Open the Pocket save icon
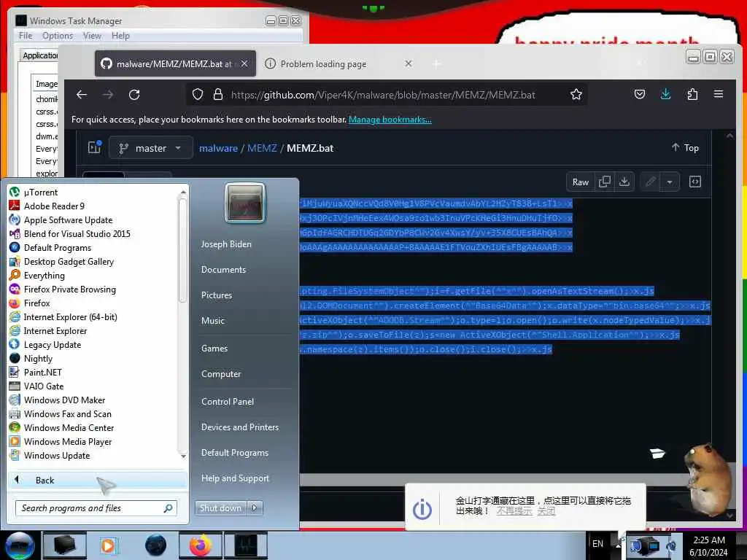Screen dimensions: 747x560 coord(640,94)
